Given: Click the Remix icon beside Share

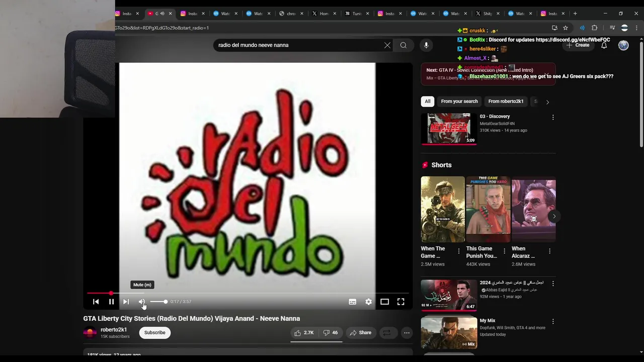Looking at the screenshot, I should click(x=387, y=333).
